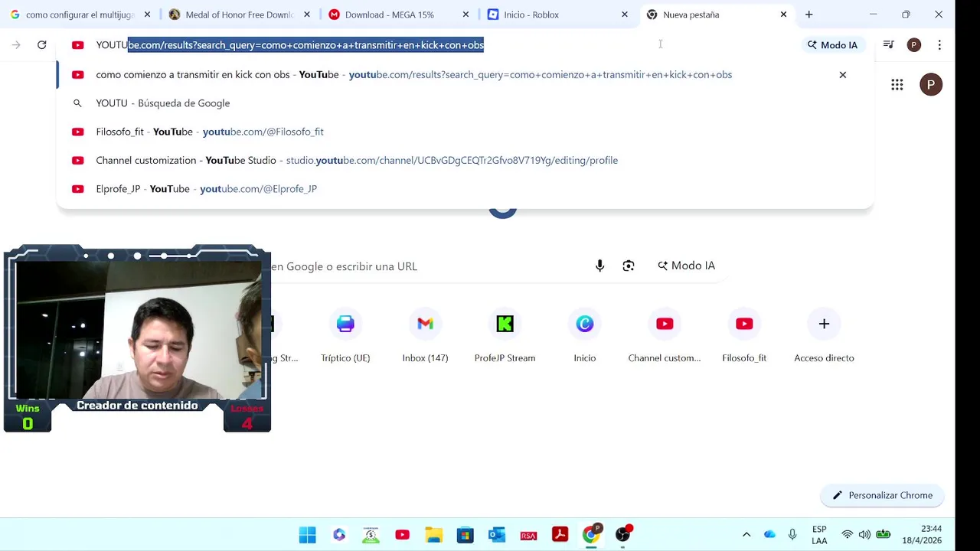Open Google account avatar P
The image size is (980, 551).
pos(931,85)
